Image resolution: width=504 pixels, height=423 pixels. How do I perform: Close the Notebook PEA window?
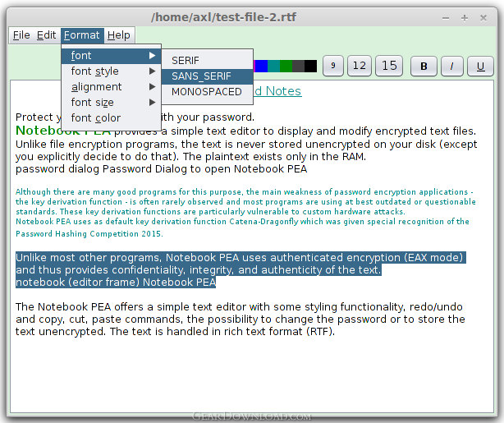click(483, 18)
